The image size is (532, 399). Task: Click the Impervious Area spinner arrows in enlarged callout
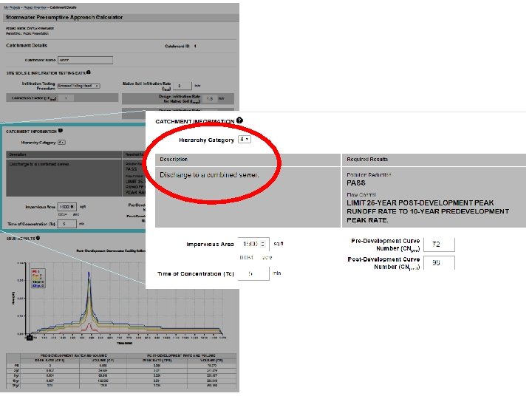pos(262,244)
